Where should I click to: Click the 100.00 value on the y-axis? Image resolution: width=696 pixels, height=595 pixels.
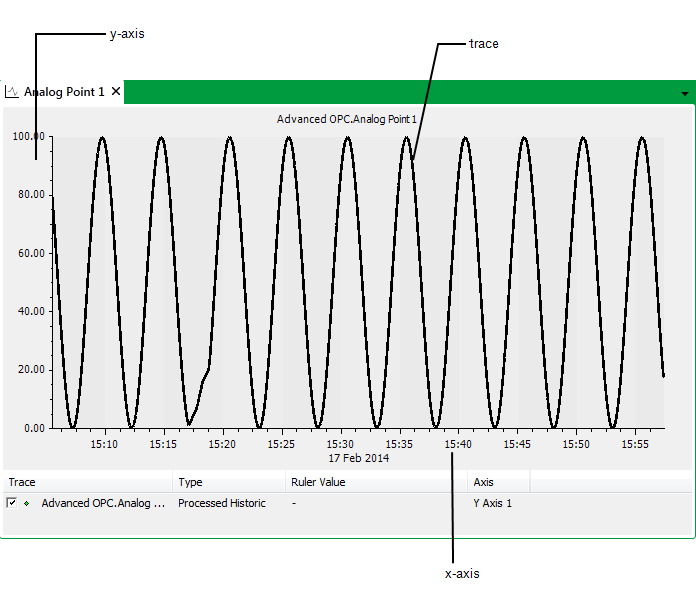tap(28, 137)
